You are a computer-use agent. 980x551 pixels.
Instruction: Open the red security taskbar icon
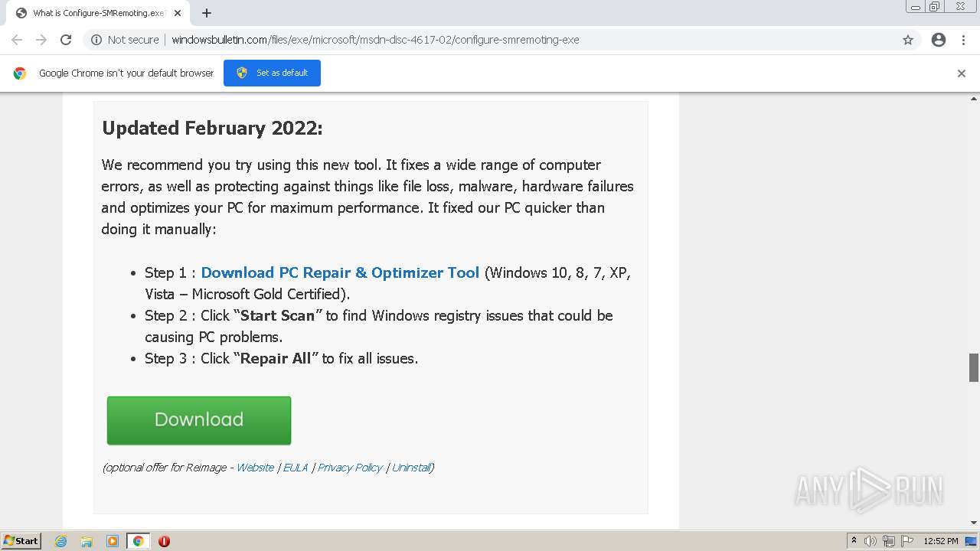[164, 541]
